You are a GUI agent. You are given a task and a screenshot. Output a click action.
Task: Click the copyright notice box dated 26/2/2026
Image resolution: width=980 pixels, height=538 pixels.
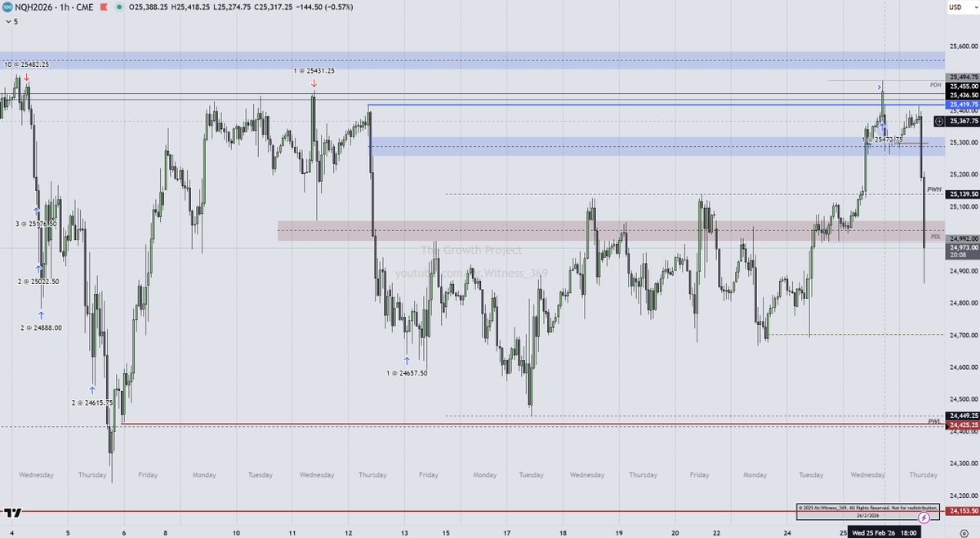point(870,510)
